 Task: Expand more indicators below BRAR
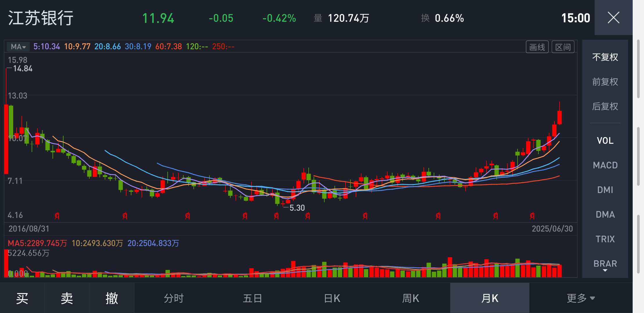605,270
